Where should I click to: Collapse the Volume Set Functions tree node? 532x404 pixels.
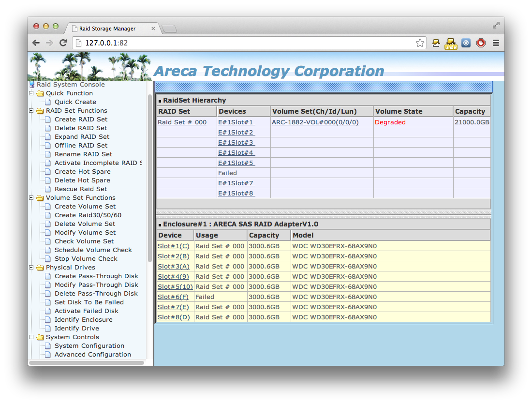pos(31,197)
